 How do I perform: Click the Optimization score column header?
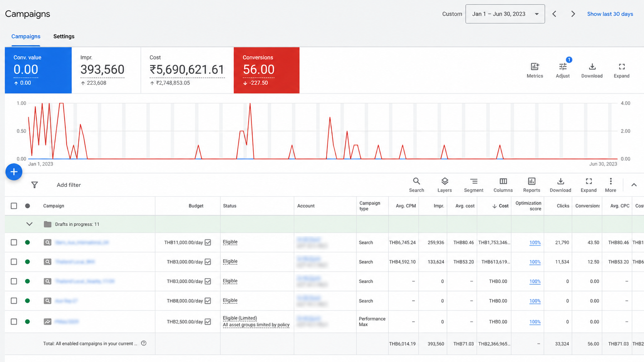pyautogui.click(x=528, y=206)
